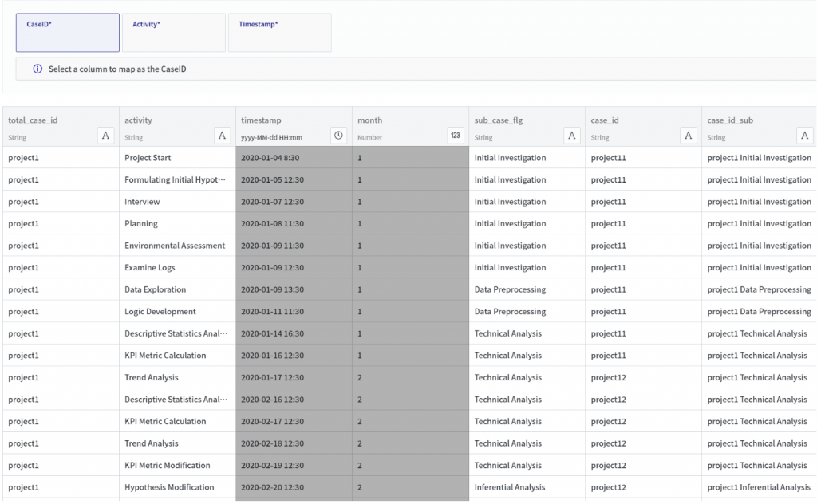Click the string type icon in case_id column
Screen dimensions: 817x504
pyautogui.click(x=689, y=136)
